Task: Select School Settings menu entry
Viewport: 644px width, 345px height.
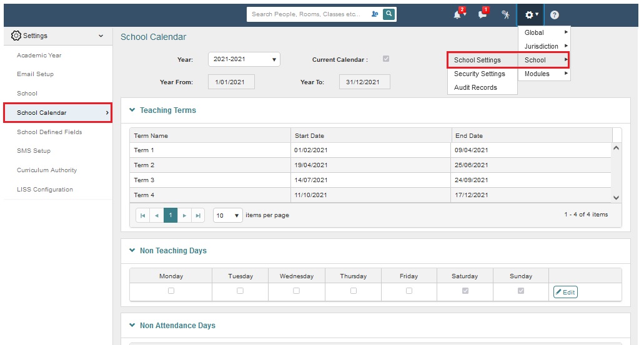Action: (x=482, y=60)
